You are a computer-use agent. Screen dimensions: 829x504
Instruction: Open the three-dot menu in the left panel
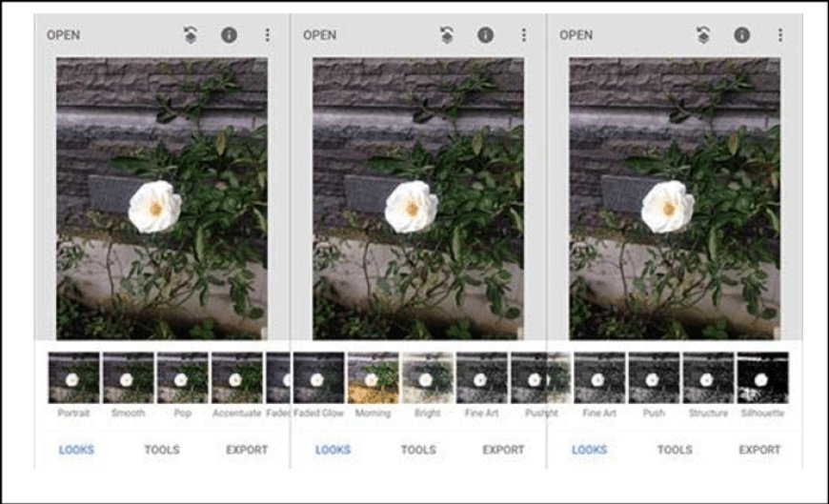pos(267,35)
